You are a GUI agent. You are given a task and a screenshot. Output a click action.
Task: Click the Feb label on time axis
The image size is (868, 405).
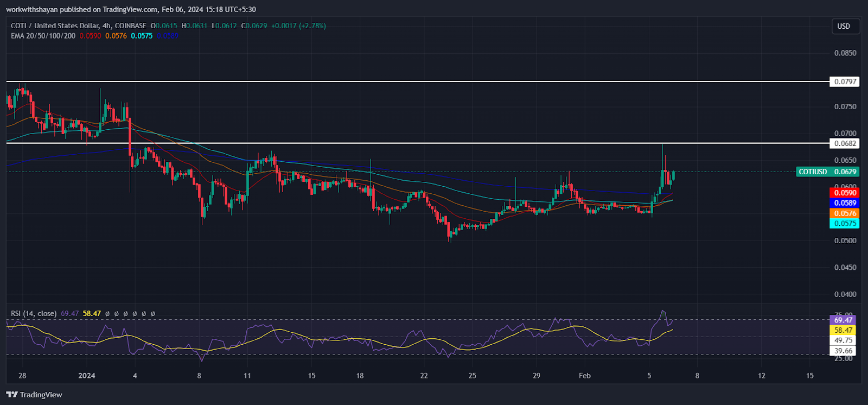(x=585, y=376)
